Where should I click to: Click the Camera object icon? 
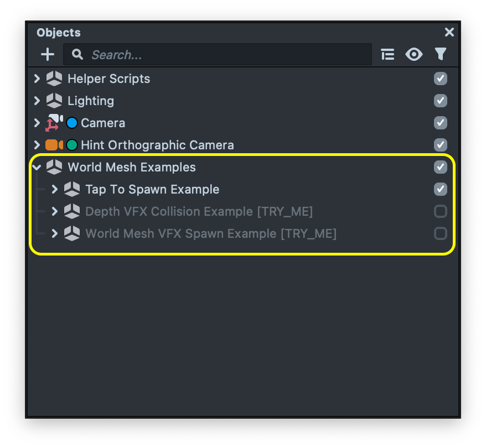pyautogui.click(x=53, y=123)
